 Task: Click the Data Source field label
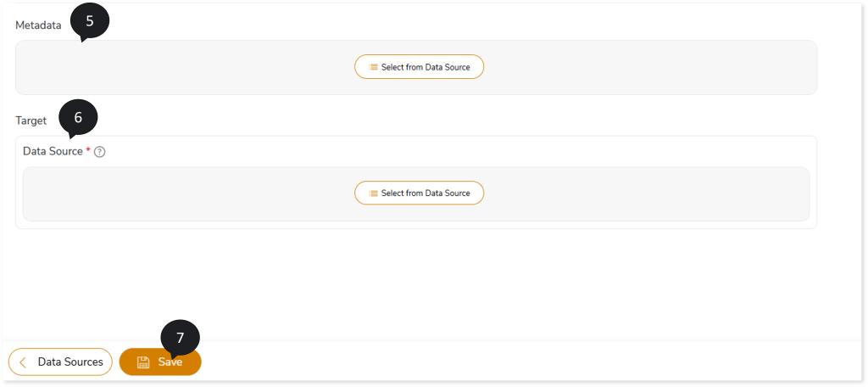pos(53,151)
